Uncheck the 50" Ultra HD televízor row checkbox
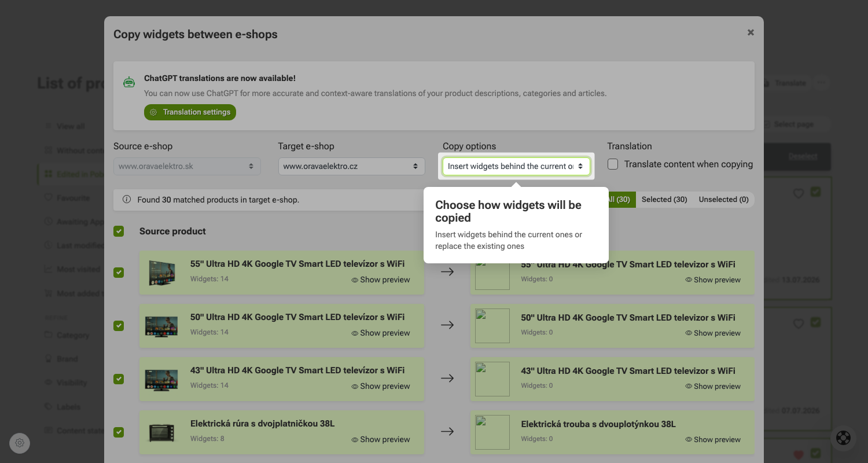Viewport: 868px width, 463px height. 119,326
